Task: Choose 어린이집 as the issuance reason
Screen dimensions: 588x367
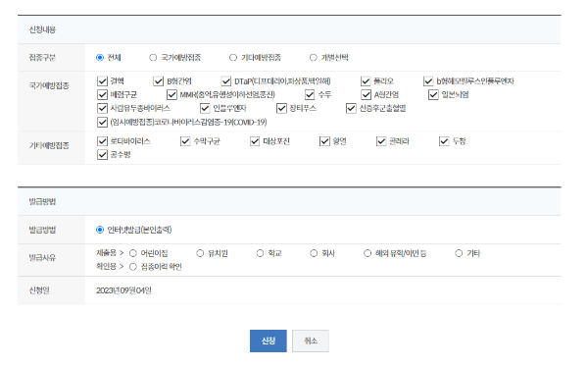Action: (132, 253)
